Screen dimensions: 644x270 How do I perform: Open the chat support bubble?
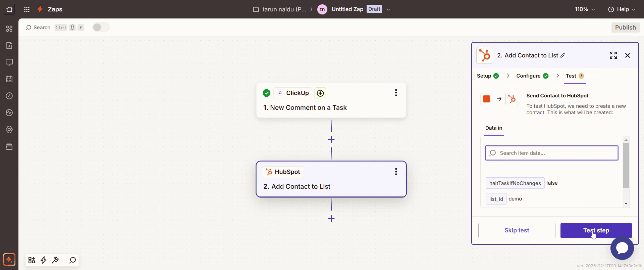click(622, 248)
